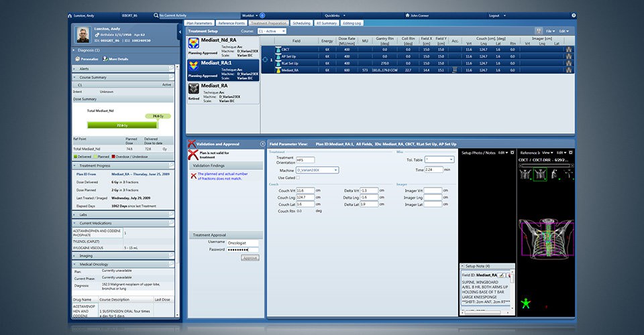Switch to the Scheduling tab
The height and width of the screenshot is (335, 644).
[x=301, y=23]
